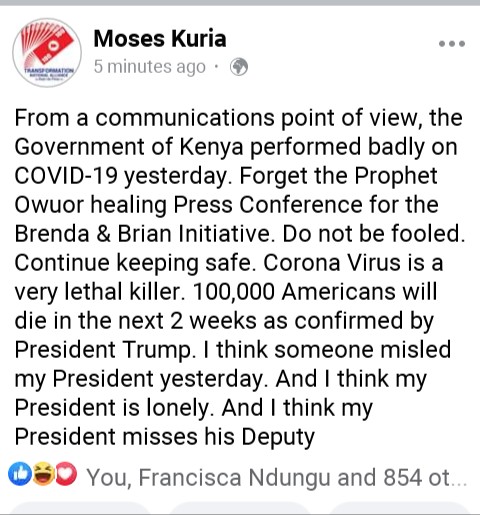Click 'Brenda & Brian Initiative' in the post
This screenshot has width=480, height=515.
coord(142,233)
